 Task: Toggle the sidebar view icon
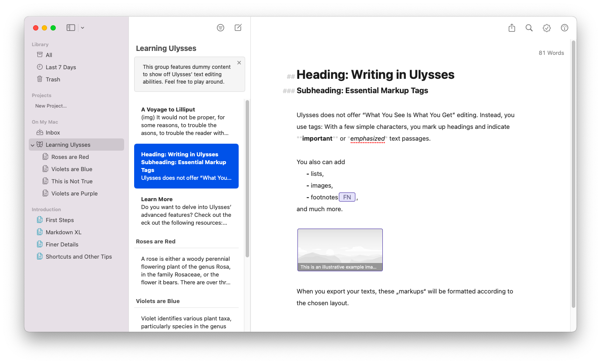pos(71,28)
